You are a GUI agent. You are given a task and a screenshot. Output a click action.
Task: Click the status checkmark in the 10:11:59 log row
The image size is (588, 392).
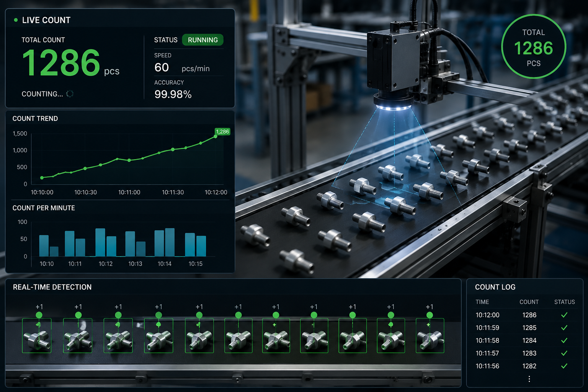(x=564, y=328)
